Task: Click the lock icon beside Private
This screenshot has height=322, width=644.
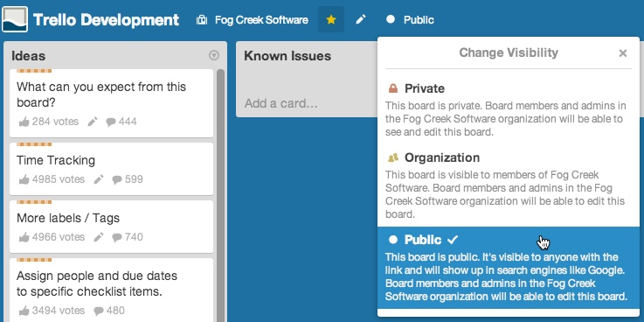Action: [393, 88]
